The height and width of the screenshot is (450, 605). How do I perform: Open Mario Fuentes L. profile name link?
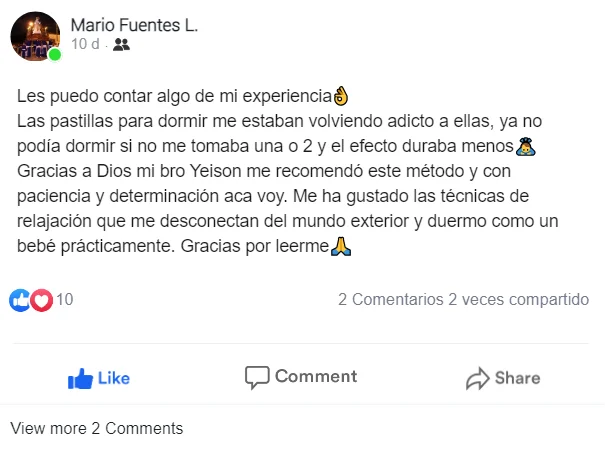point(134,25)
